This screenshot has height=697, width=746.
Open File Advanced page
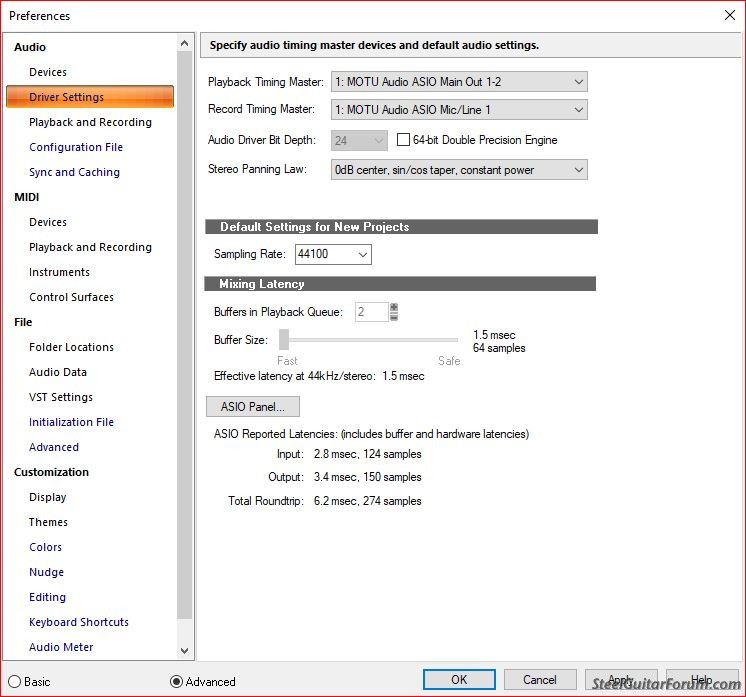point(54,447)
